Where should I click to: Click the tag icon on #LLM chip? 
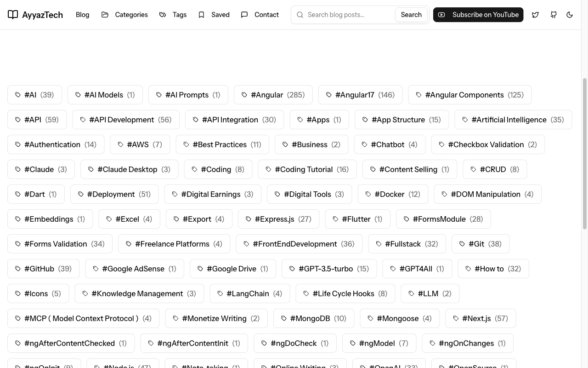(411, 293)
